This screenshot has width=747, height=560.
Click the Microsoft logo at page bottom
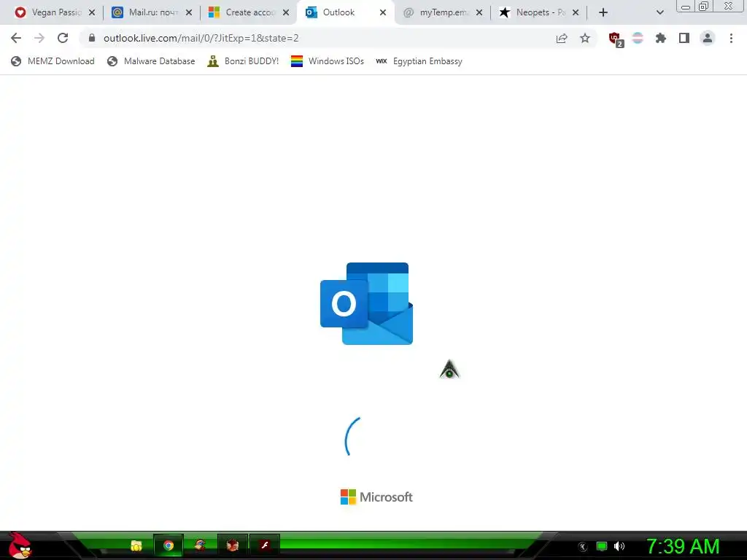point(376,497)
